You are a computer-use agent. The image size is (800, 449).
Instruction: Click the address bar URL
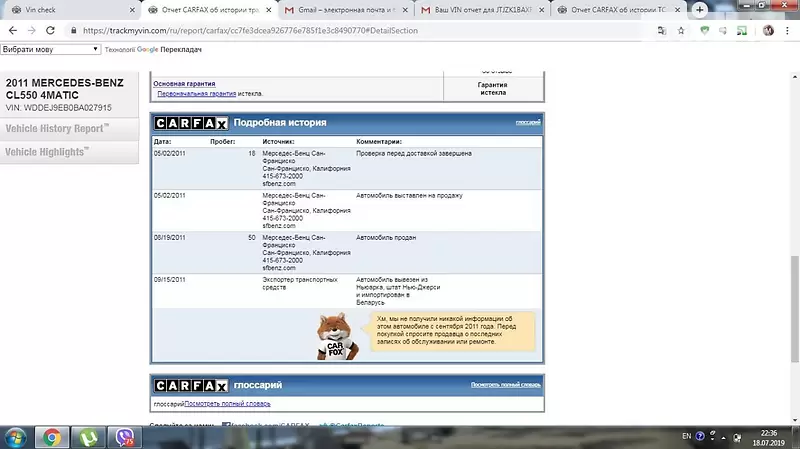250,31
